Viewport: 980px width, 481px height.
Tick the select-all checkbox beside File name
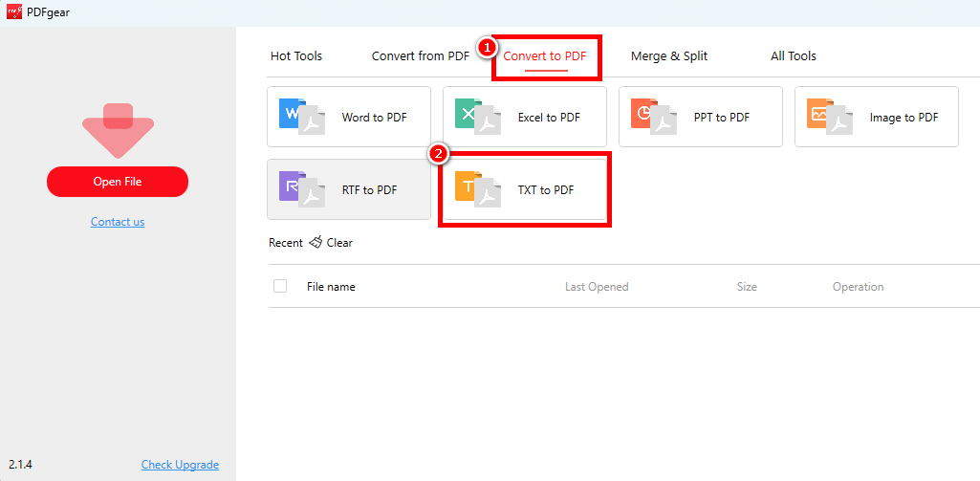click(280, 286)
